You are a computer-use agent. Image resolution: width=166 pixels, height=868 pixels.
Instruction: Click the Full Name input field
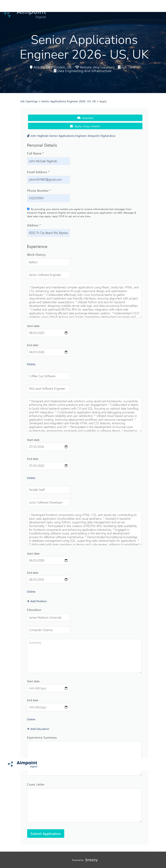(49, 161)
